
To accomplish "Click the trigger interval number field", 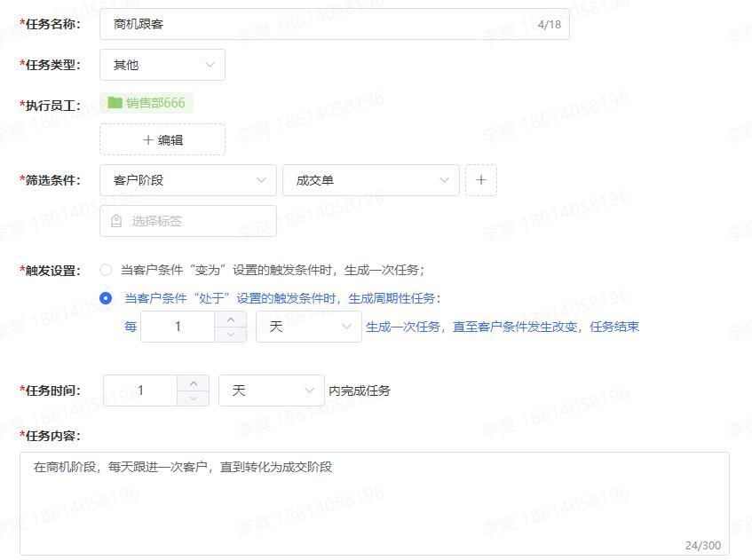I will point(178,327).
